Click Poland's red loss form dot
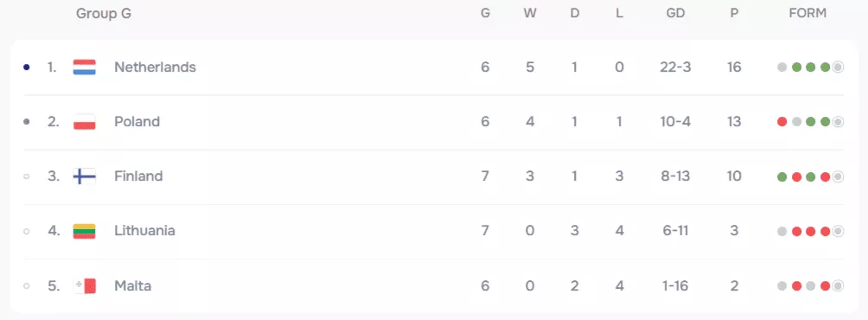Screen dimensions: 868x320 pos(782,122)
